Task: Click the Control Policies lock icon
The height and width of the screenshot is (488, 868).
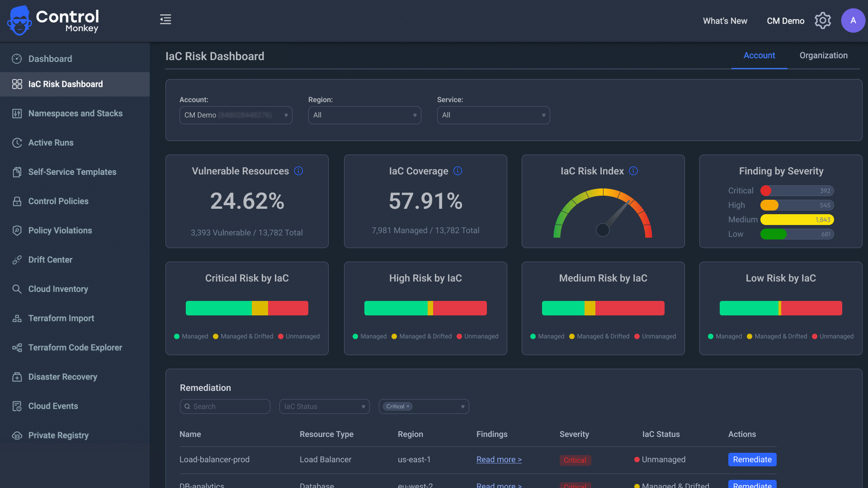Action: point(17,202)
